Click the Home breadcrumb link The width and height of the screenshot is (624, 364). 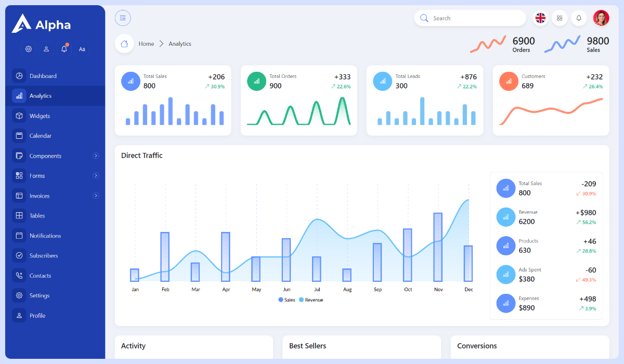point(146,44)
